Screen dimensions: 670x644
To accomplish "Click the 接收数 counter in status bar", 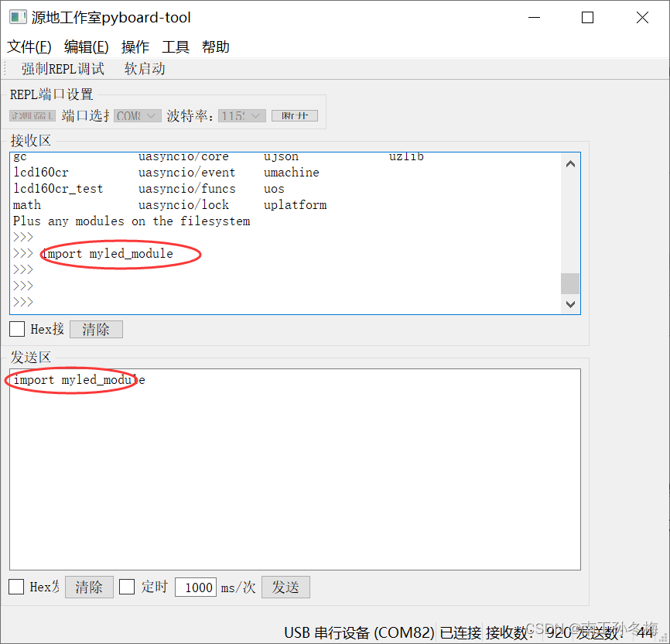I will pos(528,632).
